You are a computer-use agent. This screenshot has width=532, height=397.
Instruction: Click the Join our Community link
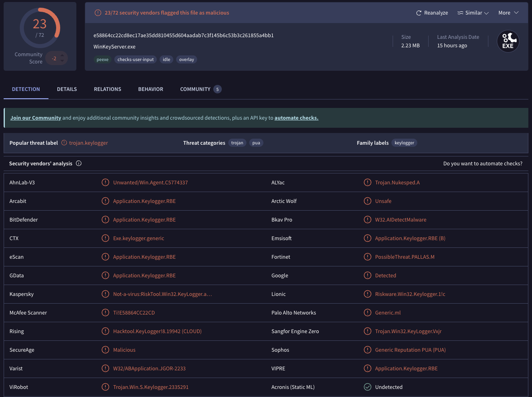pyautogui.click(x=36, y=118)
